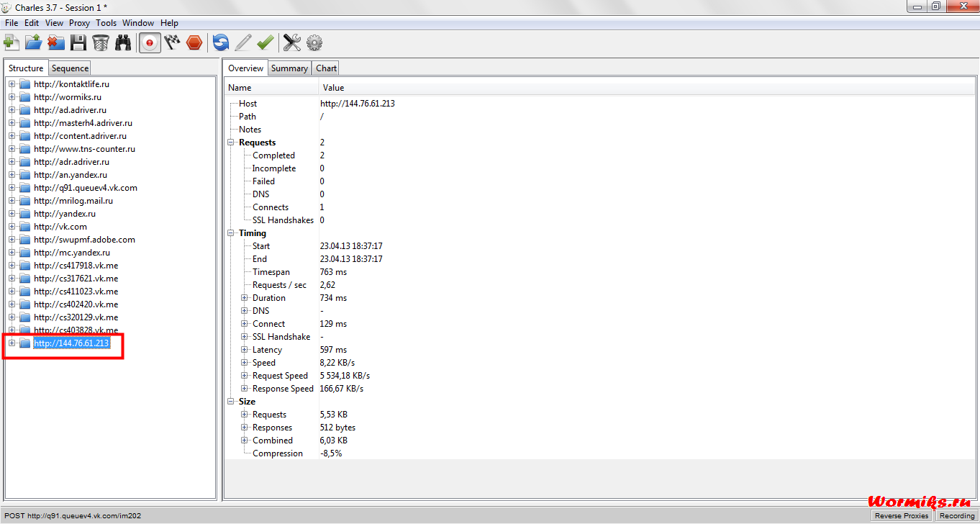Select the http://cs417918.vk.me host

76,266
